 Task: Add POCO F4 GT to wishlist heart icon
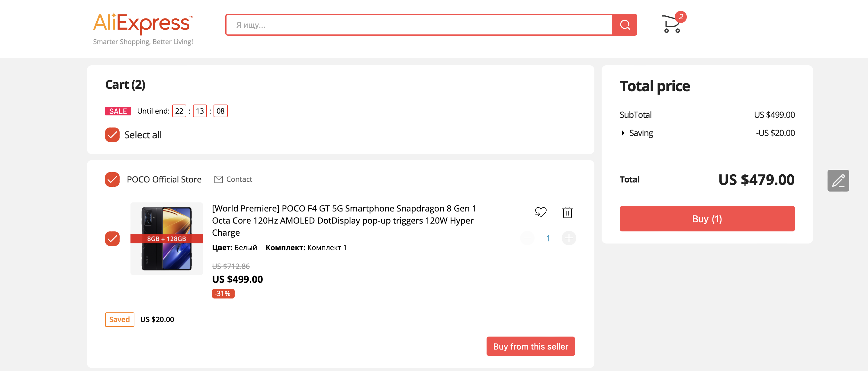[541, 212]
